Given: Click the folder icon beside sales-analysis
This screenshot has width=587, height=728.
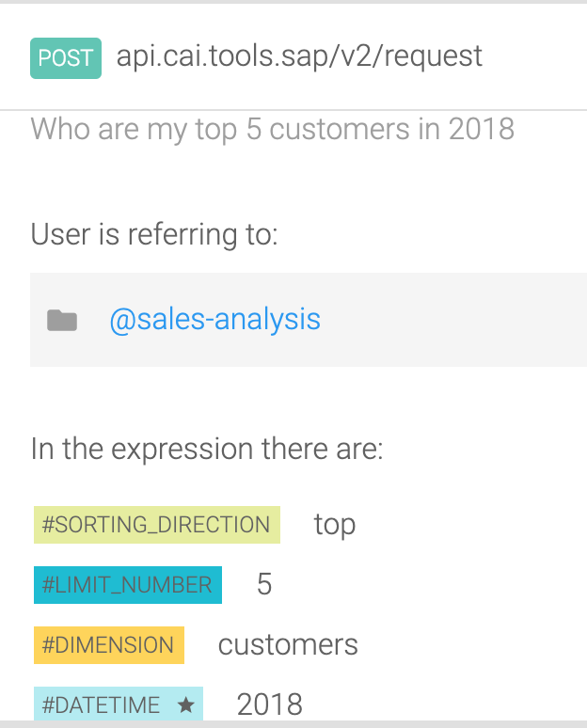Looking at the screenshot, I should coord(62,321).
